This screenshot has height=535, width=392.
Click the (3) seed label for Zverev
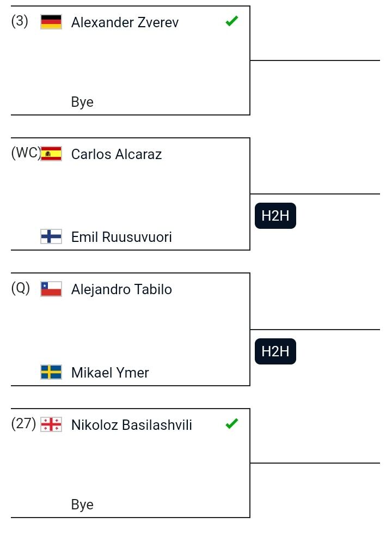[x=20, y=21]
